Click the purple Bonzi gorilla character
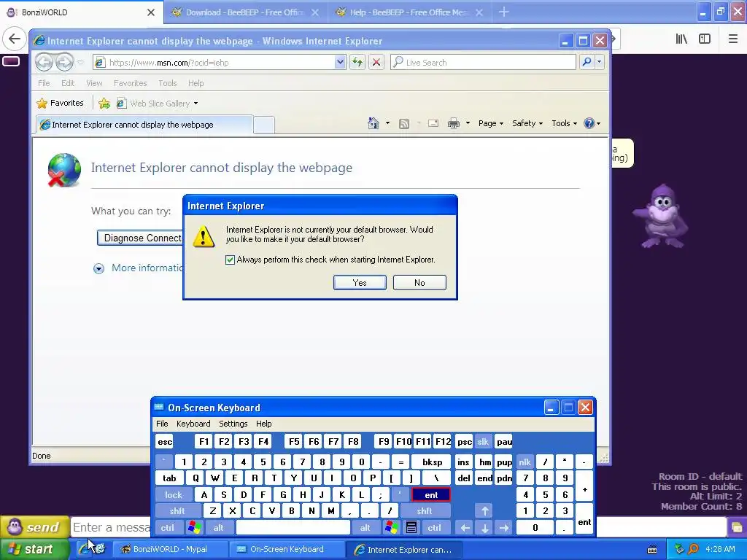747x560 pixels. (x=661, y=216)
